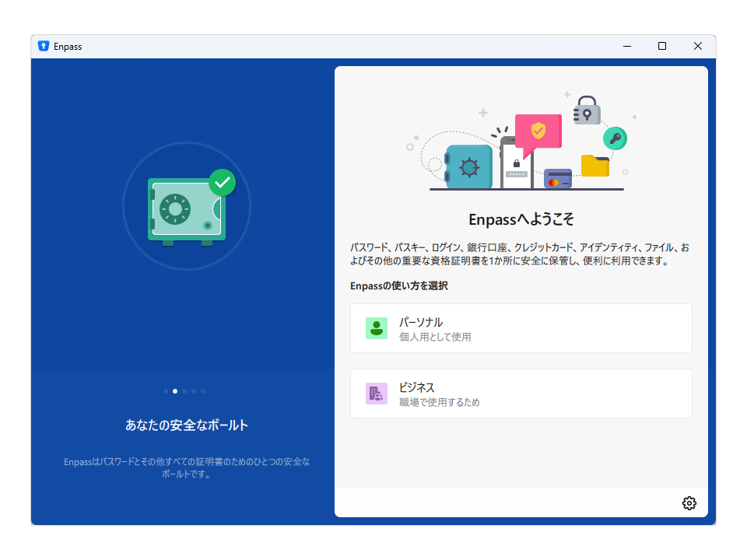Click the welcome description starting with パスワード、パスキー
This screenshot has height=560, width=747.
pyautogui.click(x=520, y=254)
